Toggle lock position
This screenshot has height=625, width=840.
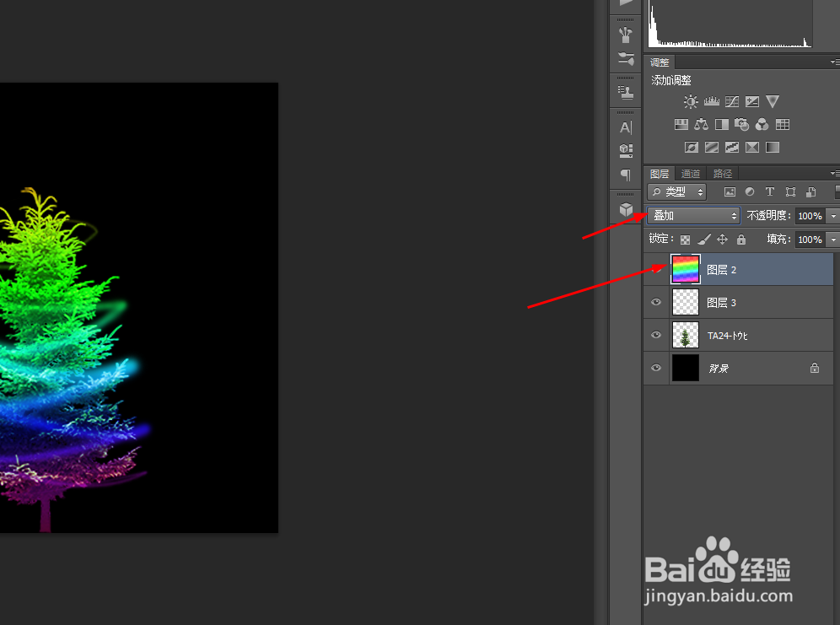tap(722, 240)
